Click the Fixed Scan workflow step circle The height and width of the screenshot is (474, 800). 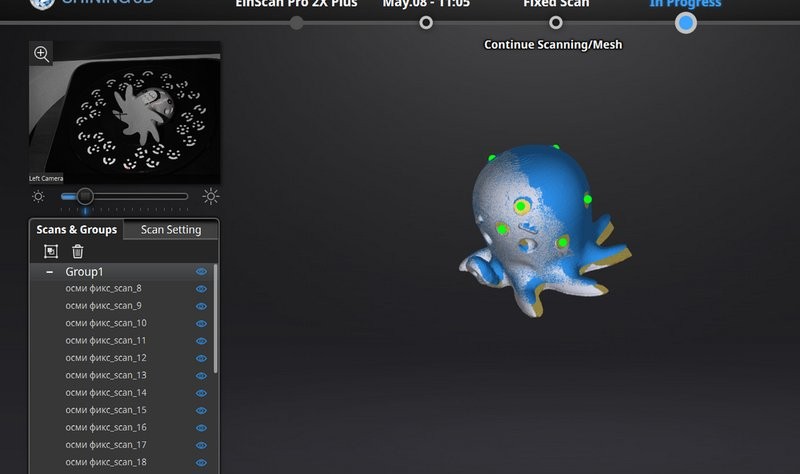(556, 22)
